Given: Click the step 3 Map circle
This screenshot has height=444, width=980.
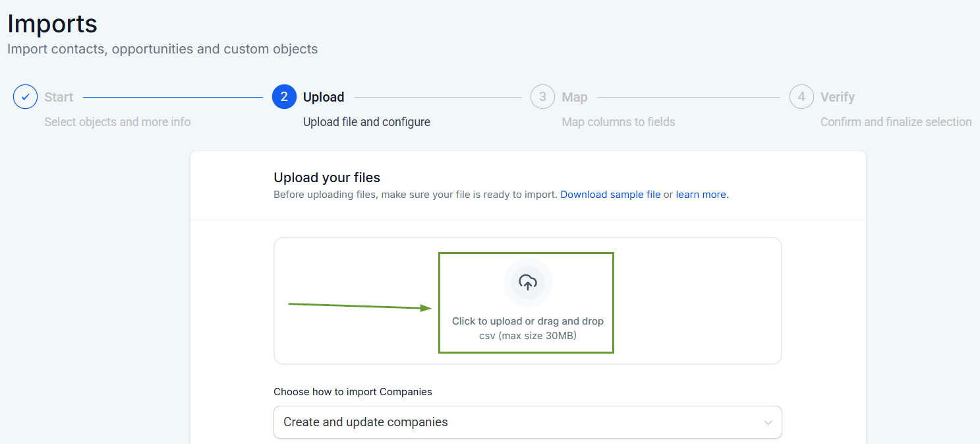Looking at the screenshot, I should [542, 97].
